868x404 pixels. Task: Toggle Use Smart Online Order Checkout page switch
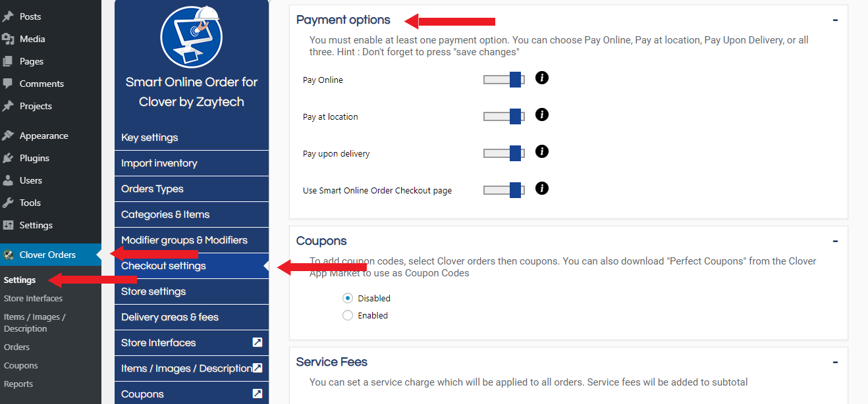[x=504, y=190]
